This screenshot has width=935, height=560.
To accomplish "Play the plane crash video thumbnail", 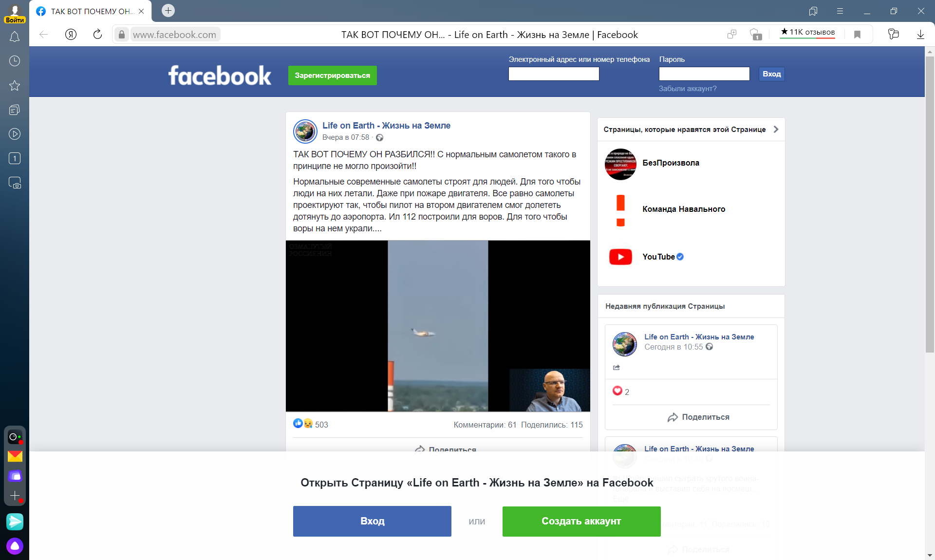I will coord(438,326).
